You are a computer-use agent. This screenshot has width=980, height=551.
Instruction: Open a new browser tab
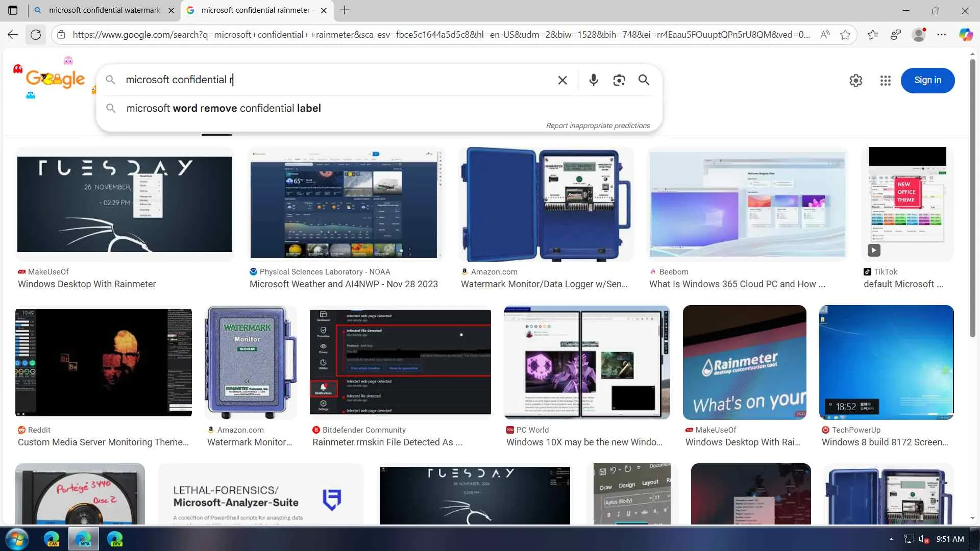tap(345, 10)
